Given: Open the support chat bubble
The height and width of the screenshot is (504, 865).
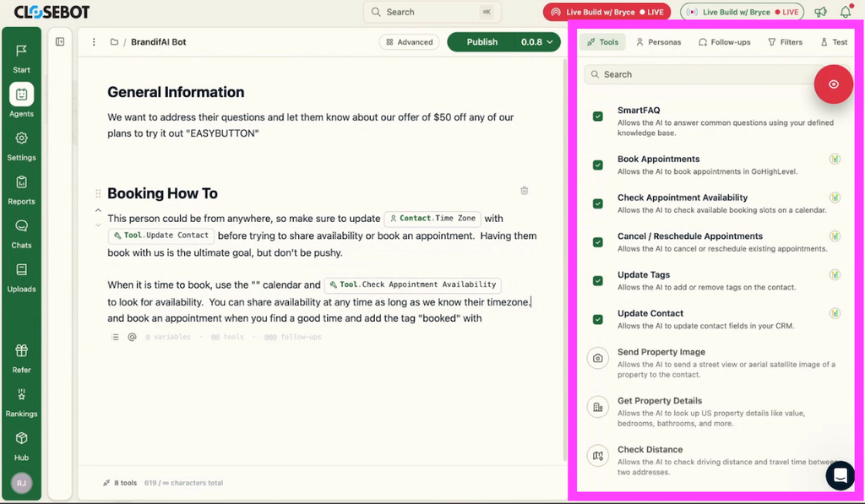Looking at the screenshot, I should point(840,474).
